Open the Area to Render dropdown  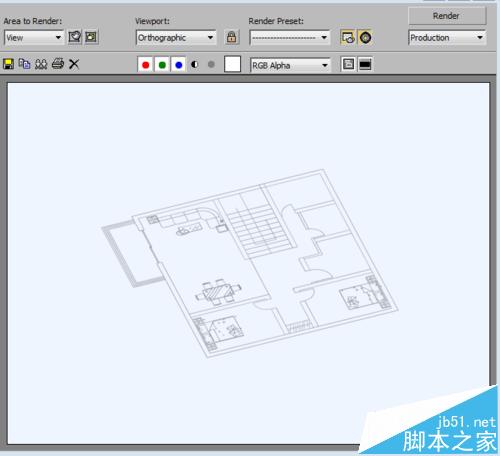[x=34, y=37]
